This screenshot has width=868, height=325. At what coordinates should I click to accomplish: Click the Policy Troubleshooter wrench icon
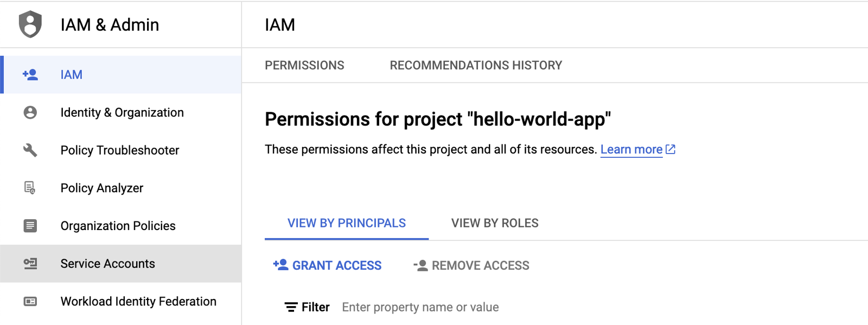[x=30, y=150]
